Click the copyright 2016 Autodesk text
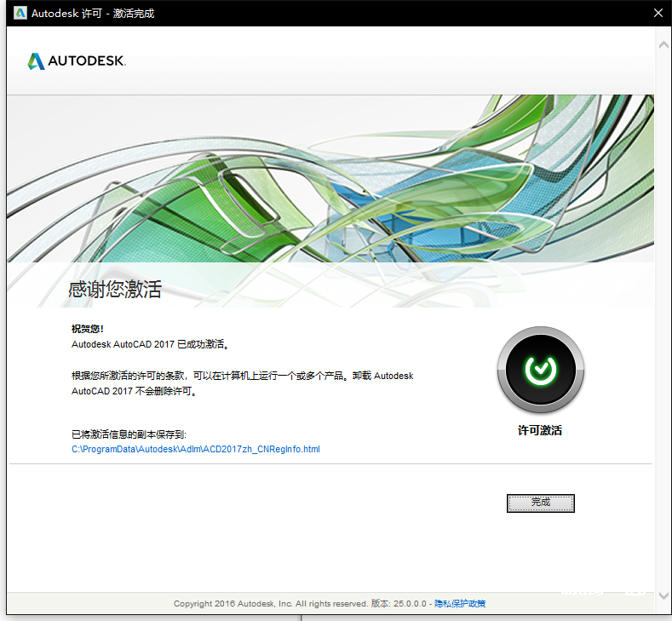The height and width of the screenshot is (621, 672). [270, 604]
